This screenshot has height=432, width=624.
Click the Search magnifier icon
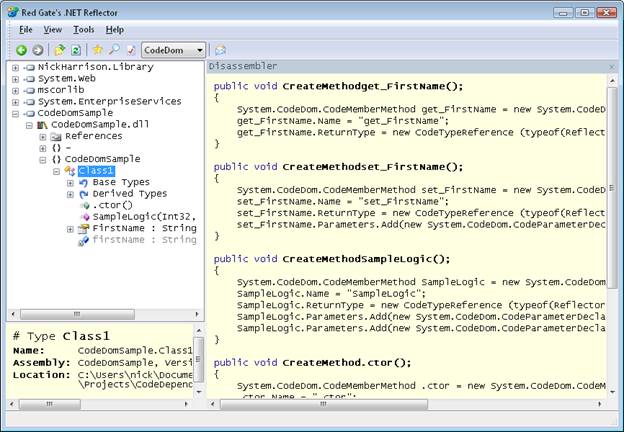[114, 50]
